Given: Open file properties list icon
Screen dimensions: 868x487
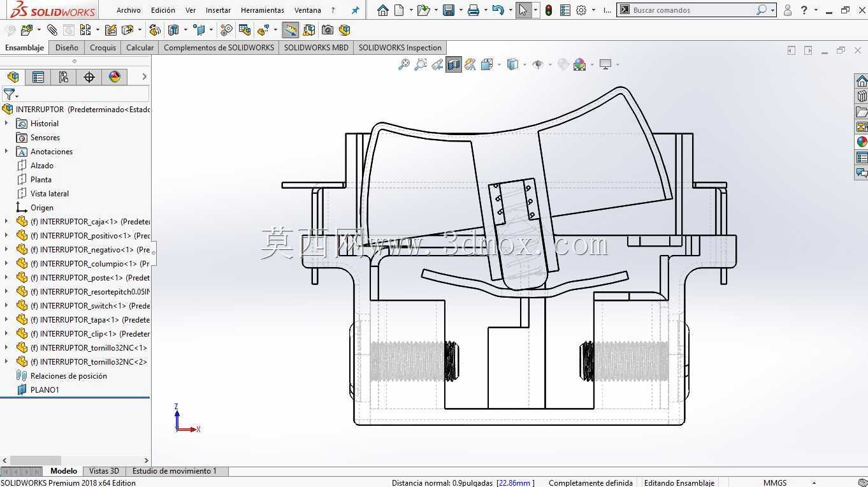Looking at the screenshot, I should [565, 10].
